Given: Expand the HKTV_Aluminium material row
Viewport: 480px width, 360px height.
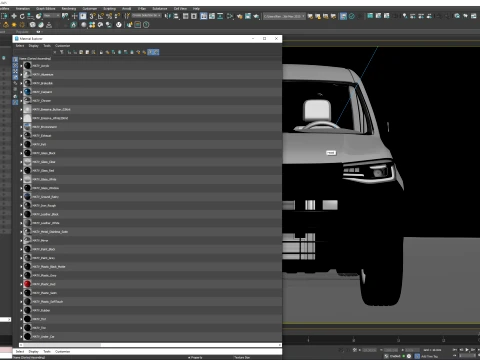Looking at the screenshot, I should [21, 75].
